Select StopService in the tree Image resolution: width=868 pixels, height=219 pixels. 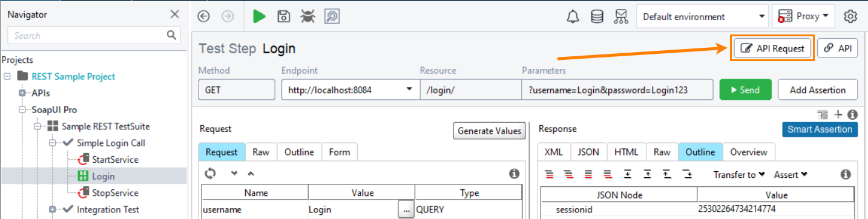[115, 193]
